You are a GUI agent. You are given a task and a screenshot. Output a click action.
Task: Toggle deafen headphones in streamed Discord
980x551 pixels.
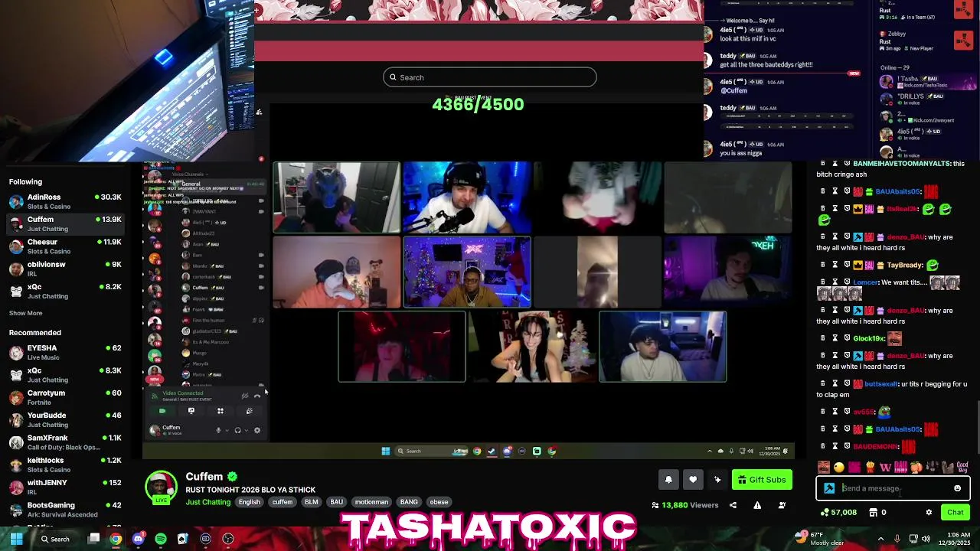pyautogui.click(x=237, y=430)
